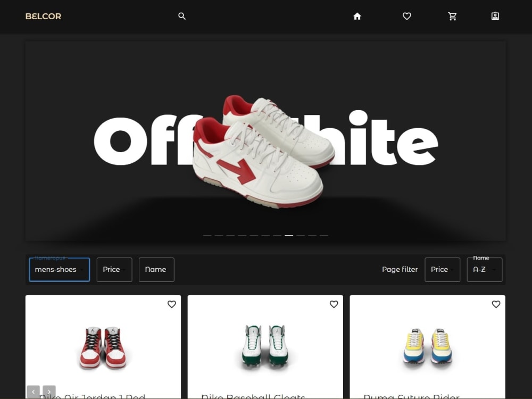The height and width of the screenshot is (399, 532).
Task: Select the last carousel slide indicator
Action: 323,235
